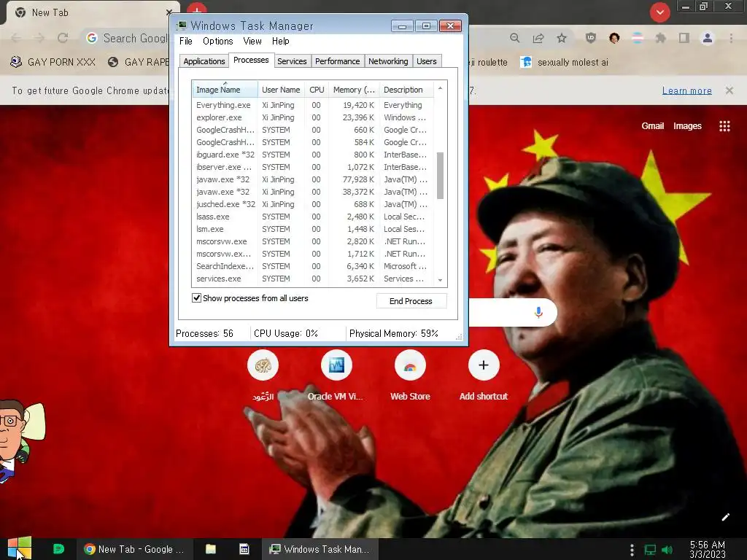747x560 pixels.
Task: Open the 'sexually molest ai' bookmark
Action: coord(565,62)
